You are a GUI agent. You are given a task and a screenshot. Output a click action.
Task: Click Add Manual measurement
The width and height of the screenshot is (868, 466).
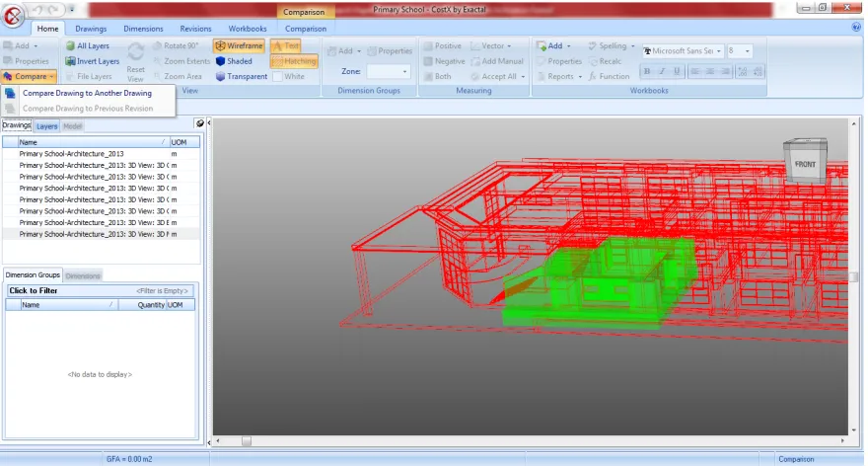tap(497, 61)
